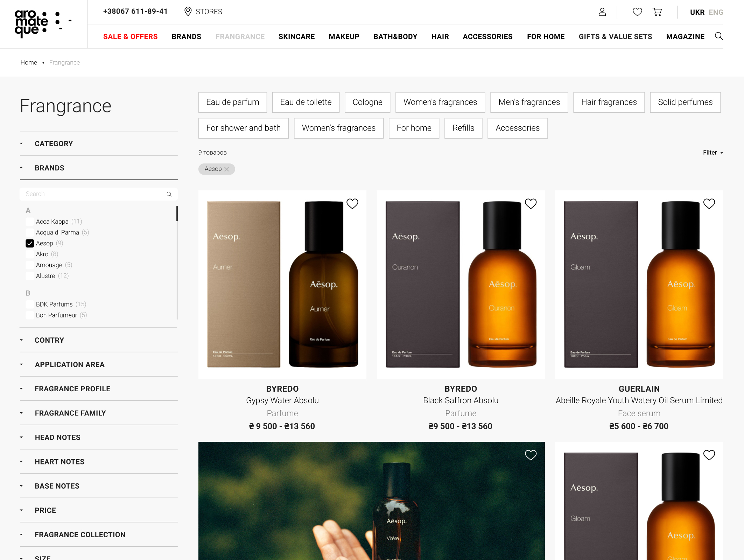The image size is (744, 560).
Task: Open the For Home menu
Action: [546, 36]
